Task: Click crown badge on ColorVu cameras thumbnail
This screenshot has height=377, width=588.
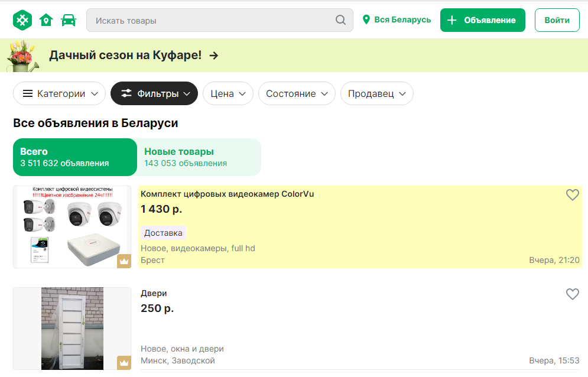Action: pos(124,261)
